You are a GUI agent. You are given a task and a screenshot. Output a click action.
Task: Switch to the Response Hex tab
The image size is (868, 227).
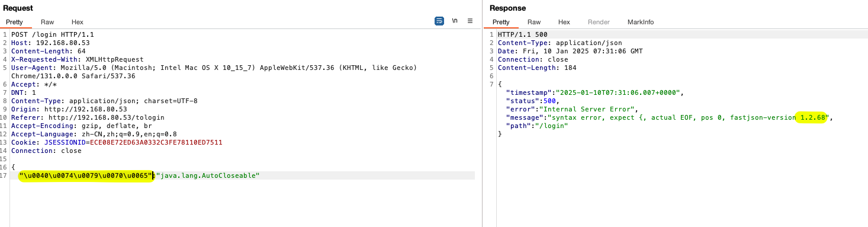click(564, 22)
